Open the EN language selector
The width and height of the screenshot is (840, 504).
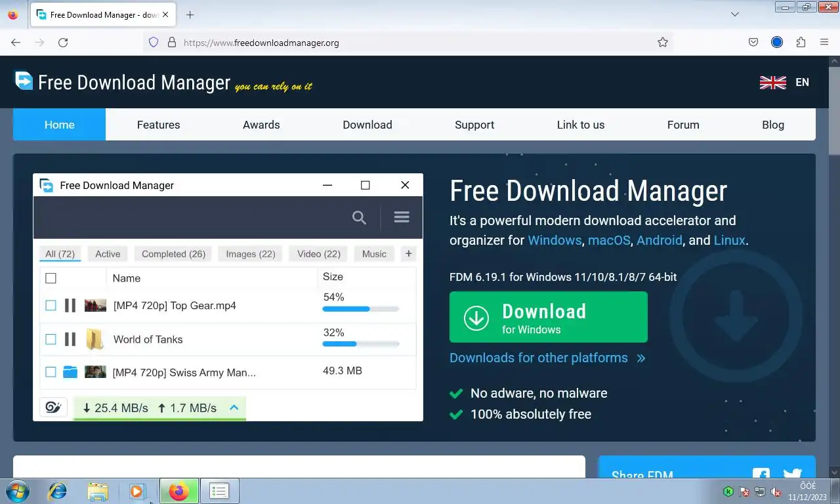[x=802, y=83]
